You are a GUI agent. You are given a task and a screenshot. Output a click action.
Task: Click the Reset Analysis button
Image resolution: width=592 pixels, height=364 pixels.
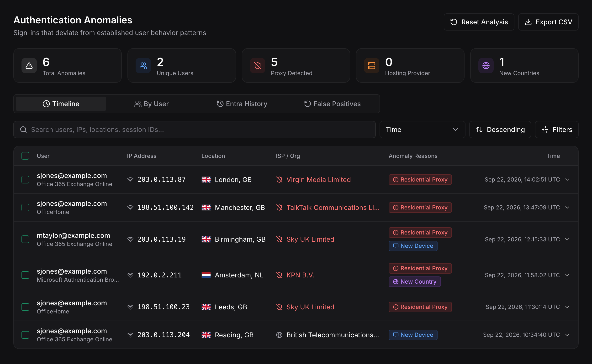click(x=479, y=22)
